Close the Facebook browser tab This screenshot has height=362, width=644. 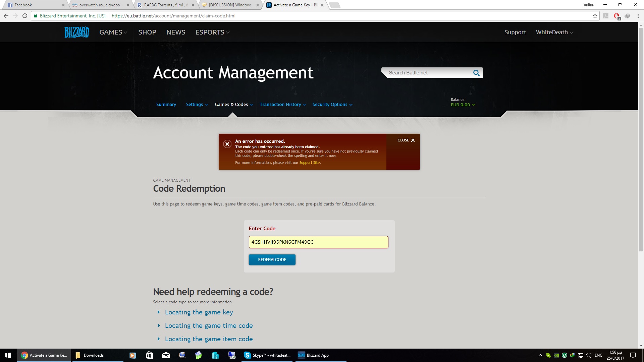[63, 5]
